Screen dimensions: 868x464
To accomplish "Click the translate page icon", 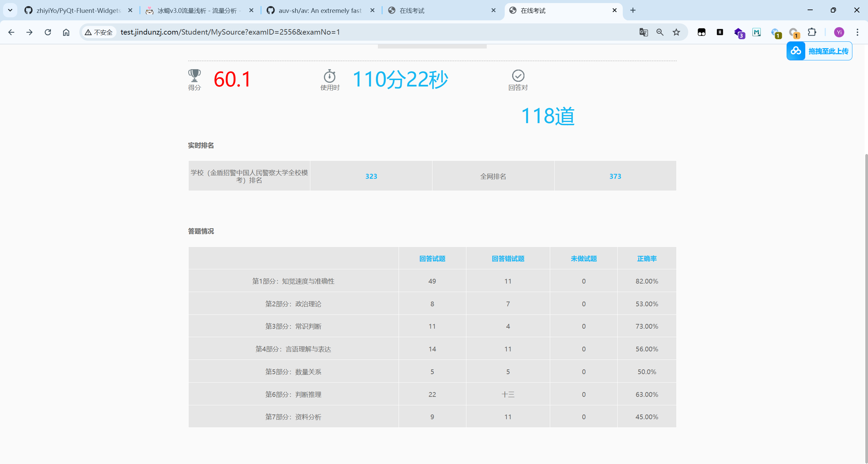I will pos(643,32).
